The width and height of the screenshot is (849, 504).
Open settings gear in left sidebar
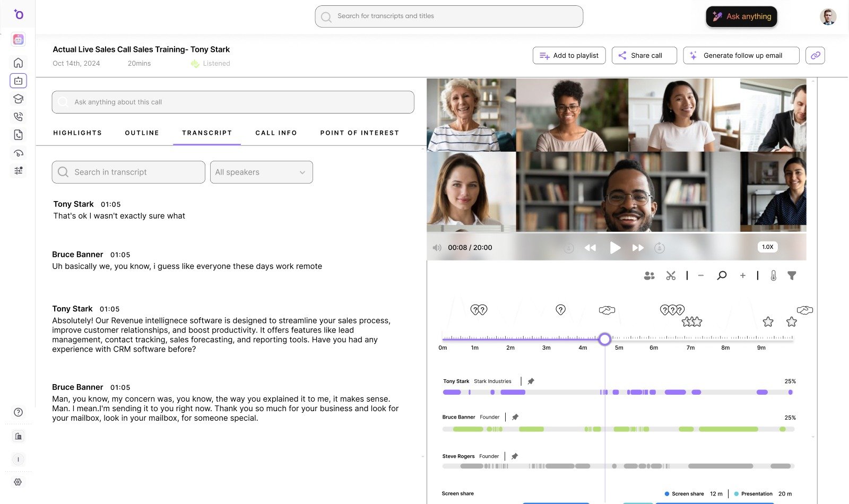pos(18,482)
